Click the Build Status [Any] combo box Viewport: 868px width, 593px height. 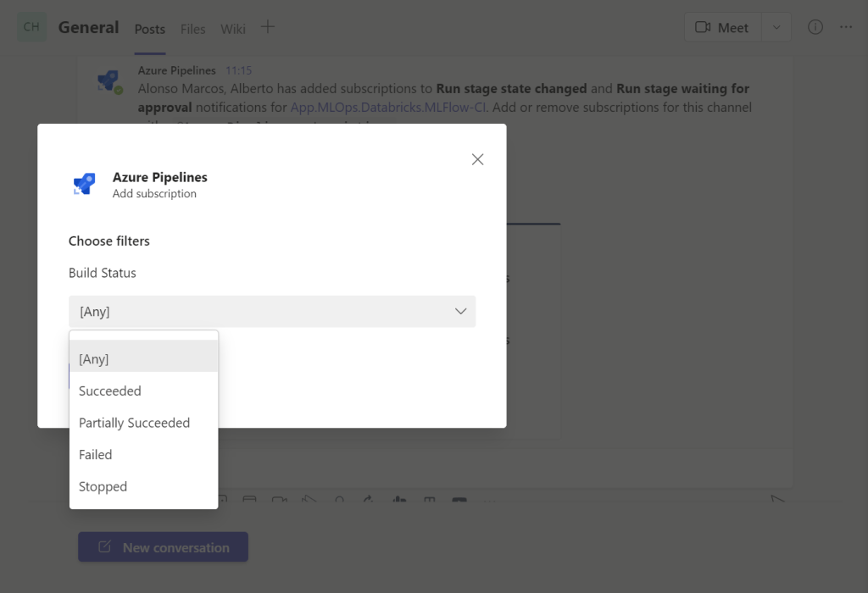coord(271,312)
